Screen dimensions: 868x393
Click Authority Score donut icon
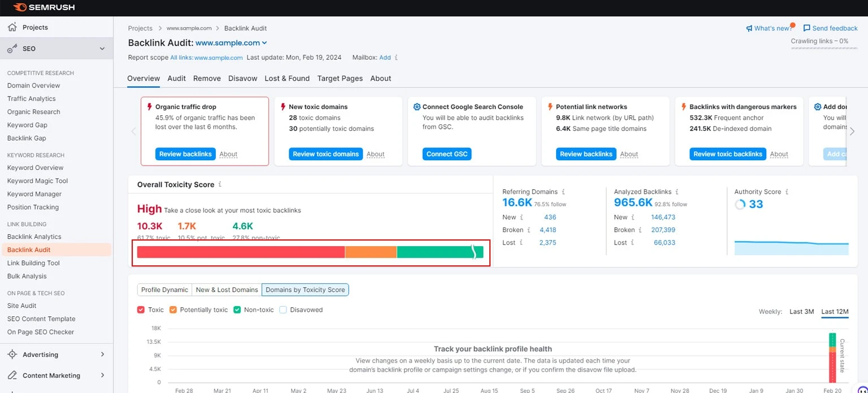pos(740,204)
